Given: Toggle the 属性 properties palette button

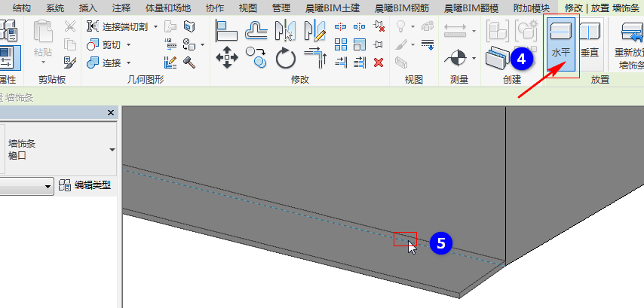Looking at the screenshot, I should point(6,58).
